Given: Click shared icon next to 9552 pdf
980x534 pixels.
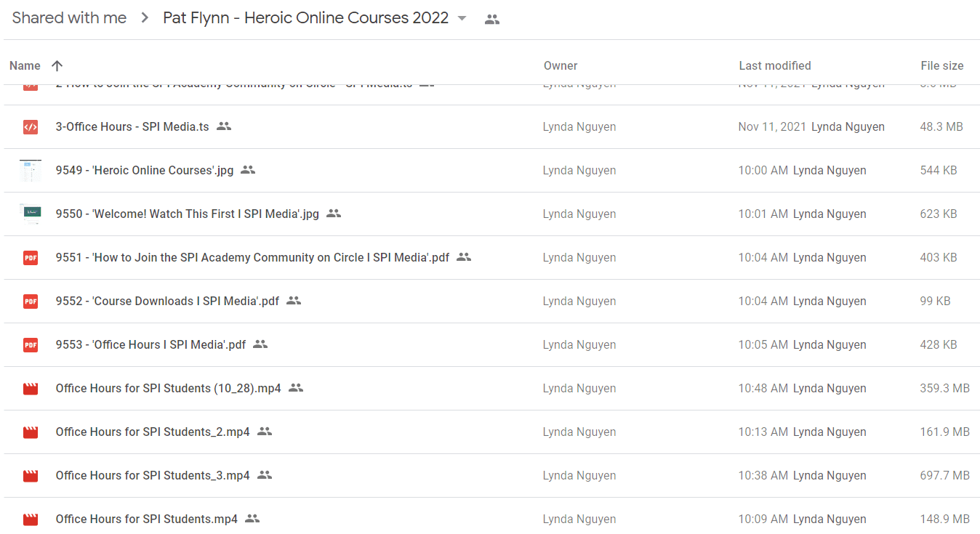Looking at the screenshot, I should [294, 301].
